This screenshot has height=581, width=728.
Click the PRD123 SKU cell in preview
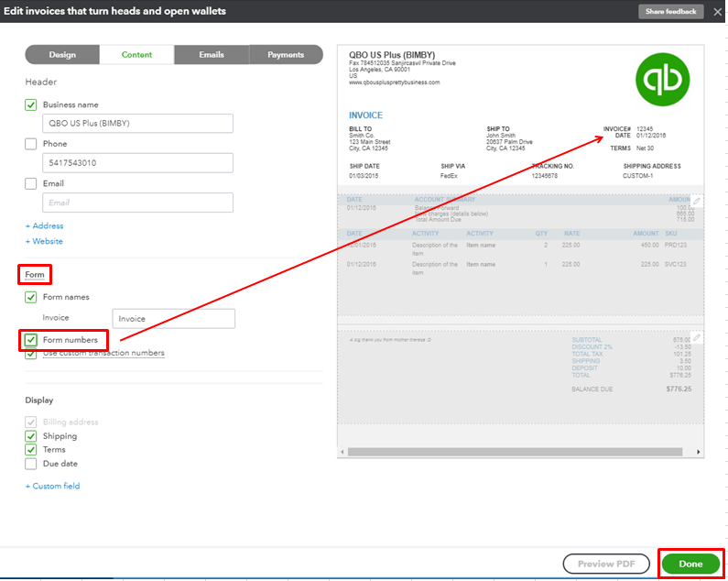[x=675, y=245]
